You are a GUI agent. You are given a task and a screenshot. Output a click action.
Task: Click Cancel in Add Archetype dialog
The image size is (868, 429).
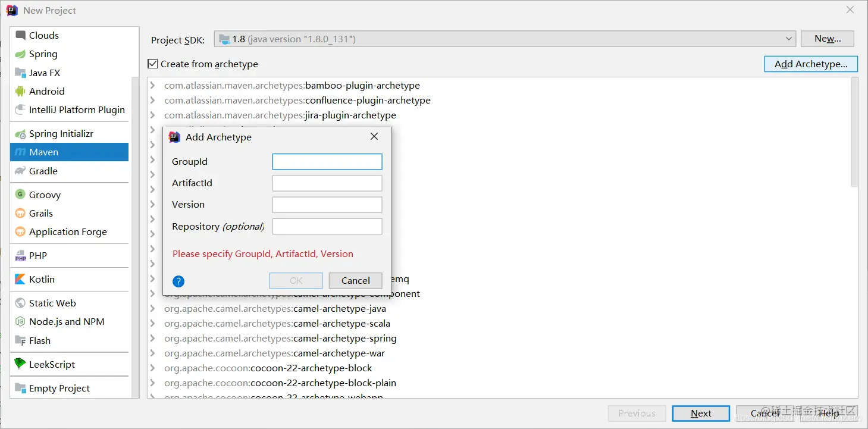click(356, 280)
